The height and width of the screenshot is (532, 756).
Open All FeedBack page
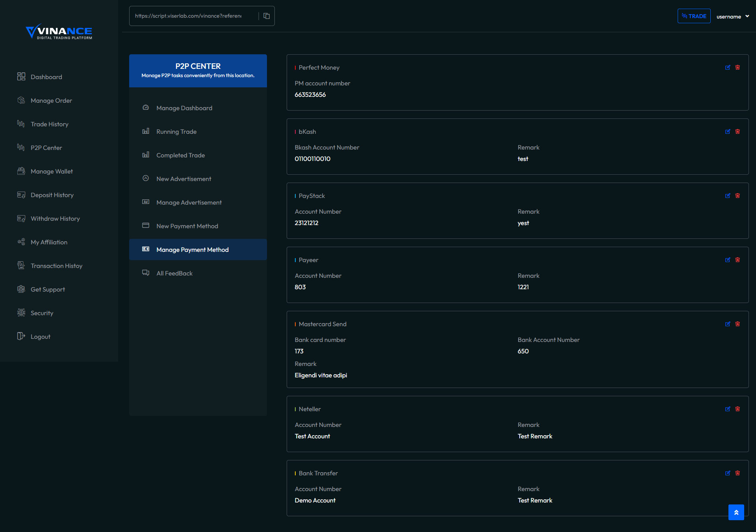tap(174, 273)
